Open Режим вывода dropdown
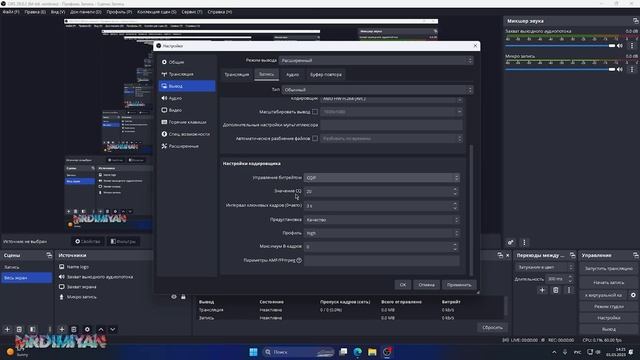Screen dimensions: 640x360 pyautogui.click(x=376, y=60)
